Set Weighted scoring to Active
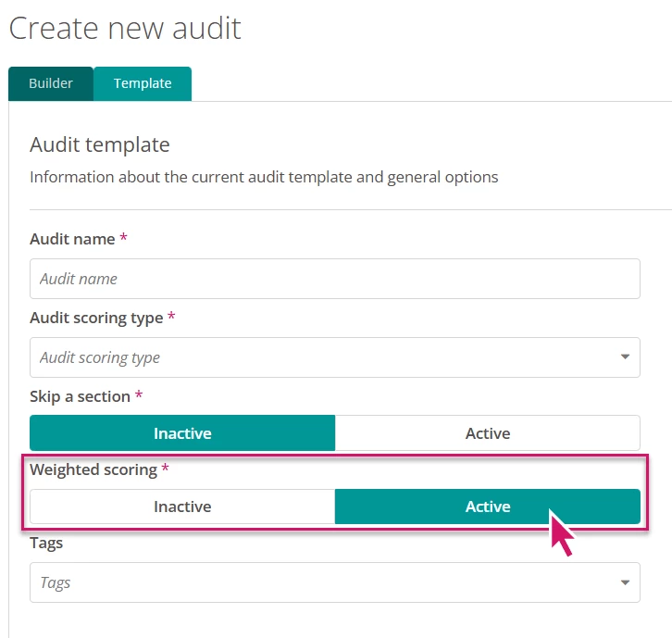This screenshot has width=672, height=638. click(x=488, y=507)
